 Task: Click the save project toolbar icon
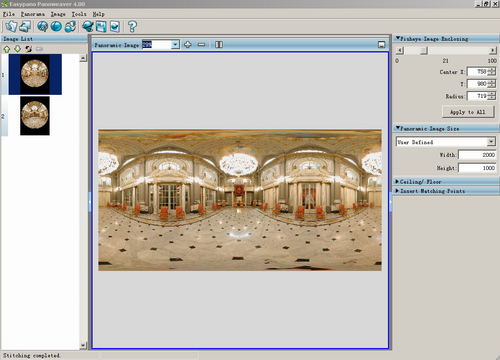(25, 26)
